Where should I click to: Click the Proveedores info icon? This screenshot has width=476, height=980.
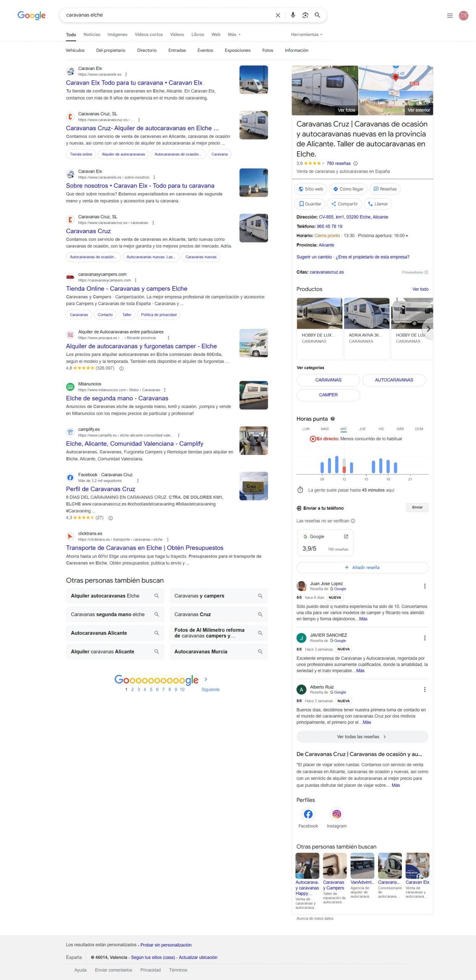[x=426, y=273]
